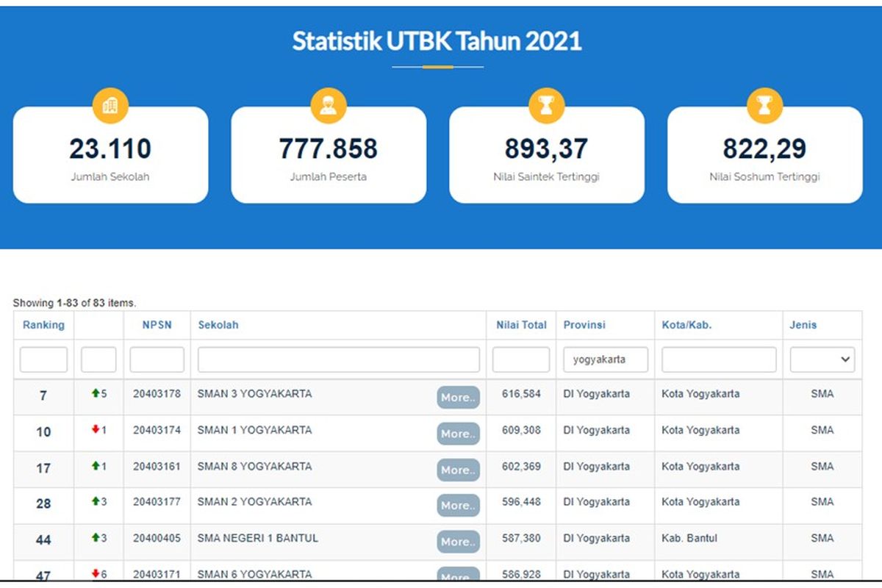
Task: Click the trophy icon above Nilai Soshum Tertinggi
Action: click(x=764, y=106)
